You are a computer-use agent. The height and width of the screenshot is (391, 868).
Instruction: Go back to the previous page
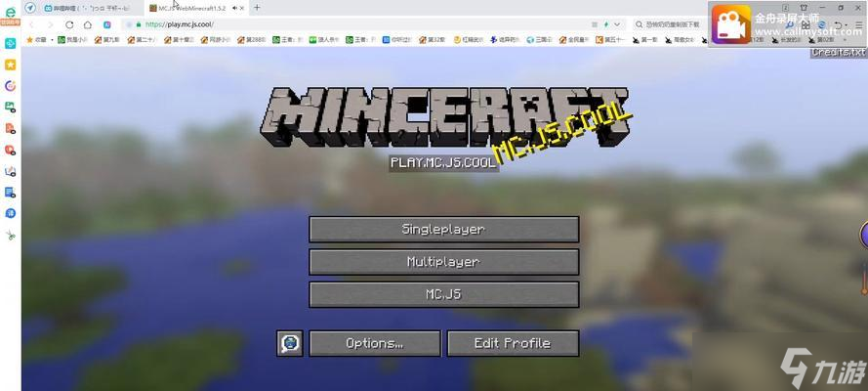[31, 24]
